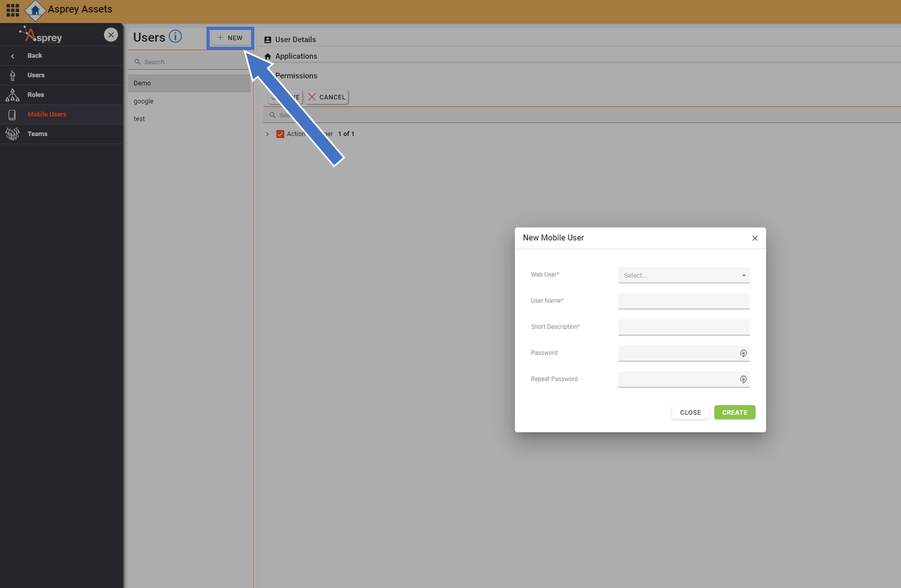Screen dimensions: 901x588
Task: Expand the Action Manager tree row
Action: [x=267, y=134]
